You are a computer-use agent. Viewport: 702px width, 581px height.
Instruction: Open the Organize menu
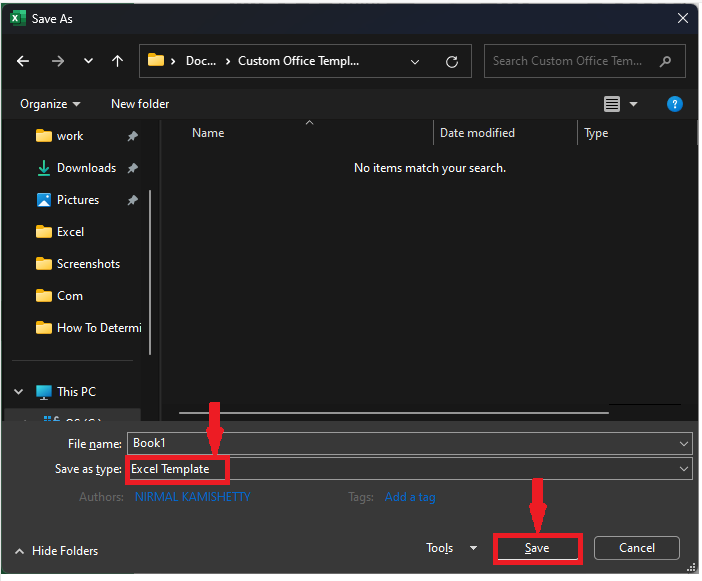(x=50, y=104)
